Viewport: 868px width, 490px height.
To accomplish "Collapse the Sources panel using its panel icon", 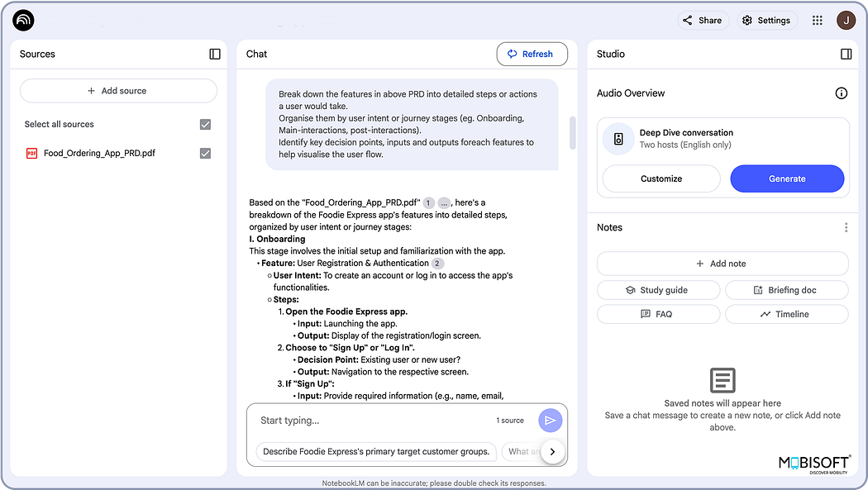I will (215, 54).
